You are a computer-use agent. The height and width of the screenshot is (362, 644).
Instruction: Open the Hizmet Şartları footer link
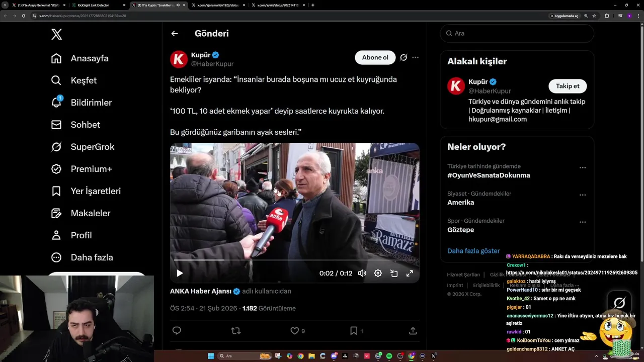463,275
